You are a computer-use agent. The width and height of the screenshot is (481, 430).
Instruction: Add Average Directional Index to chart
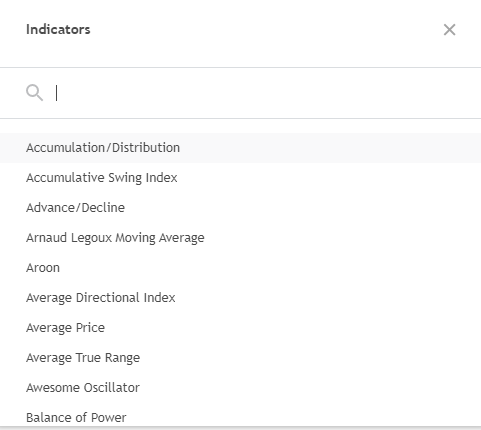(240, 298)
